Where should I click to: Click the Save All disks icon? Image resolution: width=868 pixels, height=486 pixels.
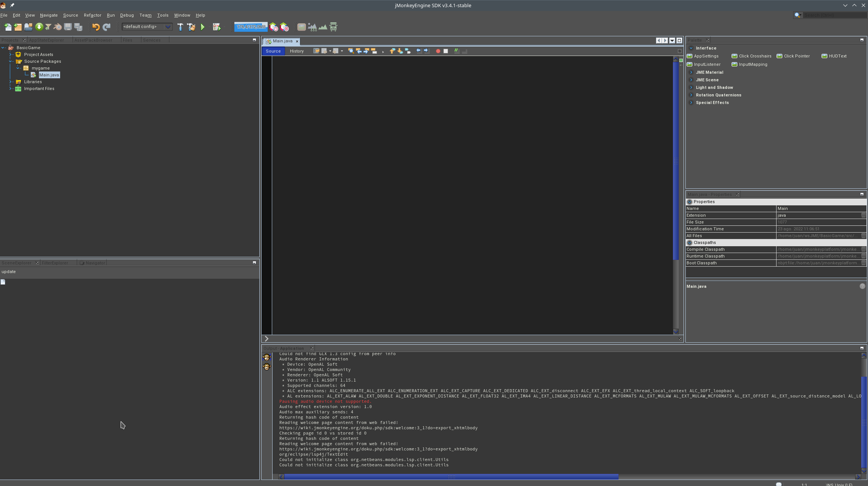(78, 27)
